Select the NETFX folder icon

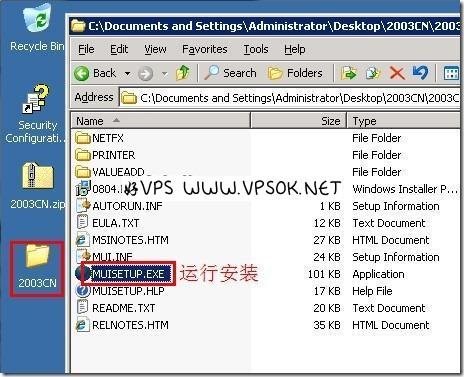point(83,138)
